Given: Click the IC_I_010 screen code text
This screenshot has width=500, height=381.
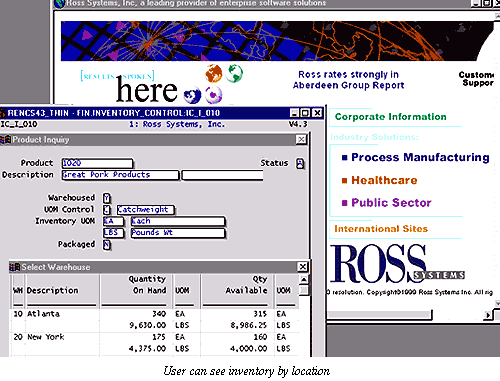Looking at the screenshot, I should [x=19, y=124].
